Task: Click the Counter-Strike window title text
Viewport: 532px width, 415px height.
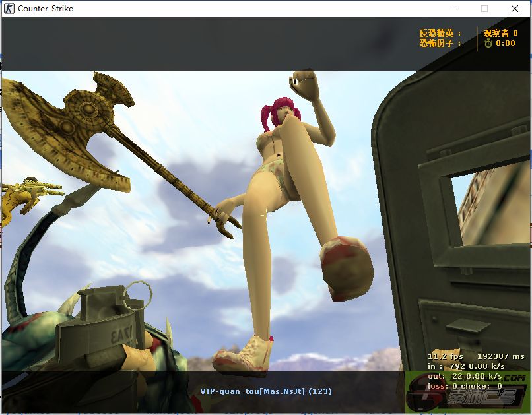Action: click(46, 9)
